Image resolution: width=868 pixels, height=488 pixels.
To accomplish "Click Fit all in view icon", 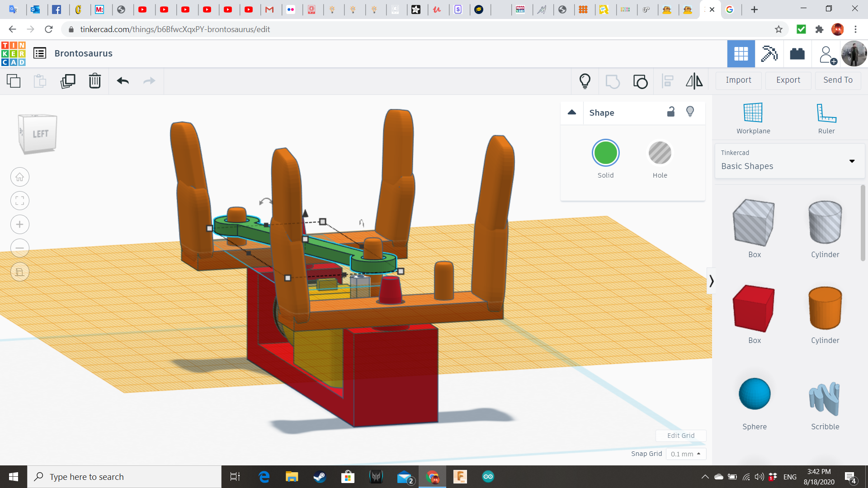I will pos(20,201).
